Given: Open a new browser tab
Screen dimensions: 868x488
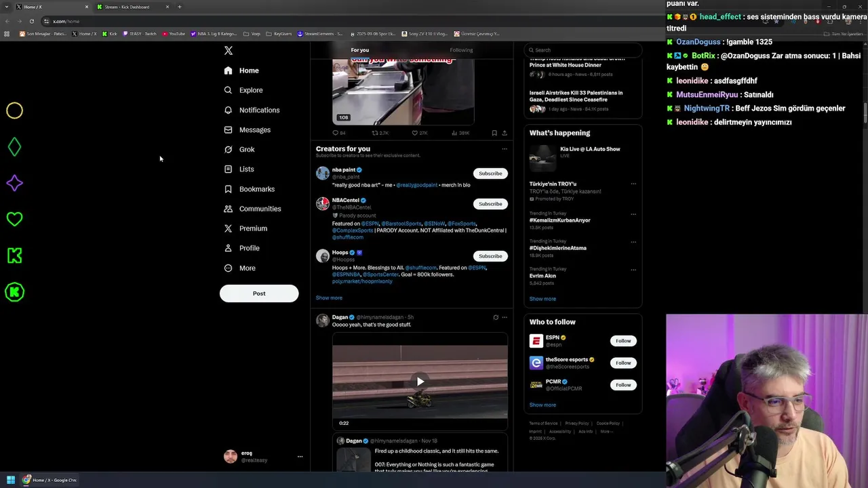Looking at the screenshot, I should (180, 7).
